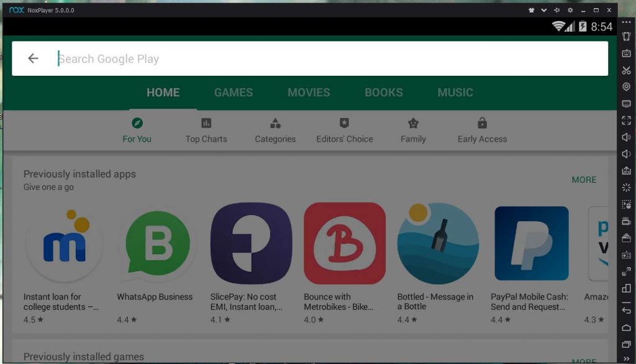Screen dimensions: 636x364
Task: Open the Top Charts section
Action: coord(206,130)
